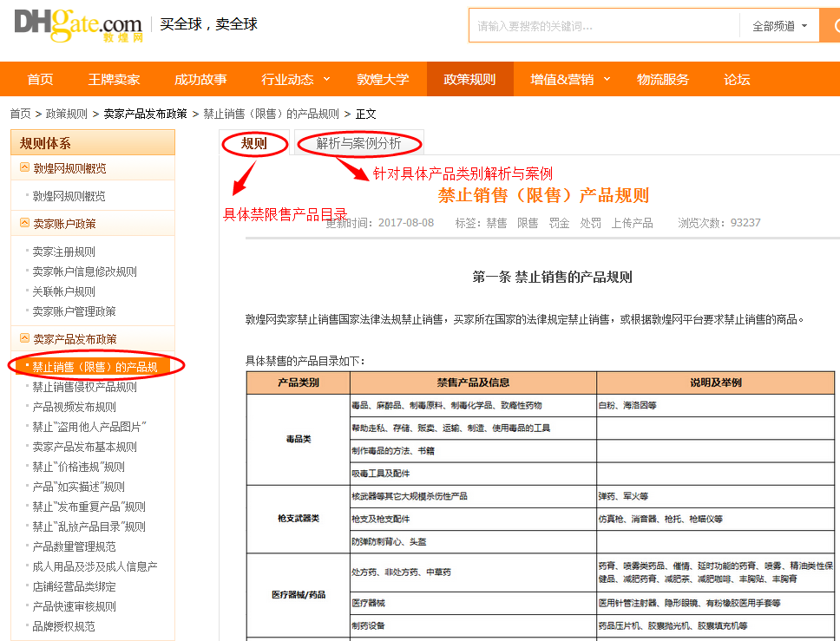Open the 政策规则 menu item
The width and height of the screenshot is (840, 641).
point(469,78)
